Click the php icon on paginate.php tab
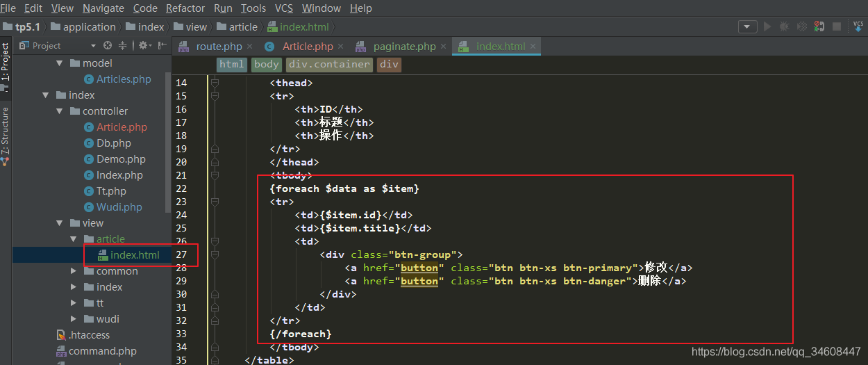 (x=360, y=47)
